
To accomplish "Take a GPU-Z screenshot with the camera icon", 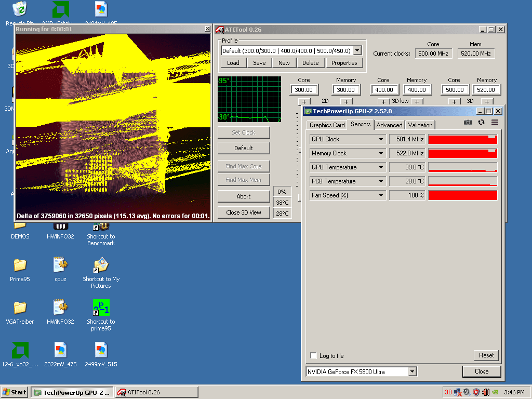I will coord(468,123).
